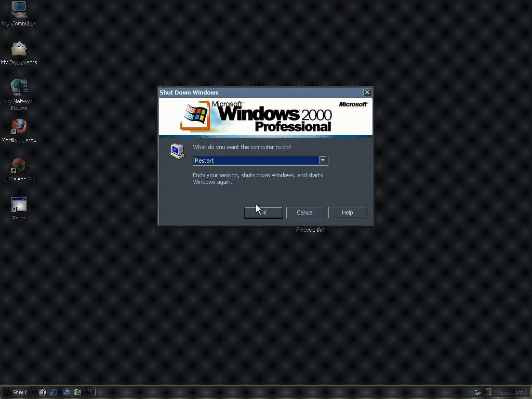Click the Shut Down Windows title bar
Viewport: 532px width, 399px height.
point(265,92)
